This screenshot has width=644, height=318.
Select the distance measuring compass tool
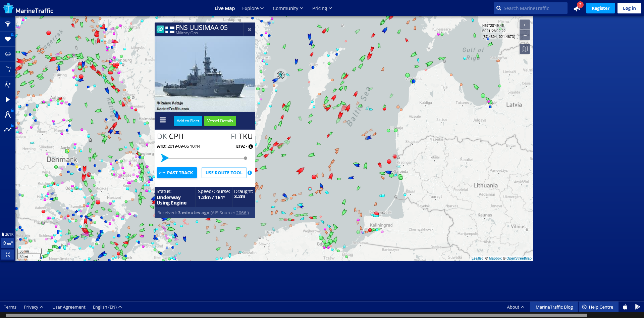coord(8,115)
